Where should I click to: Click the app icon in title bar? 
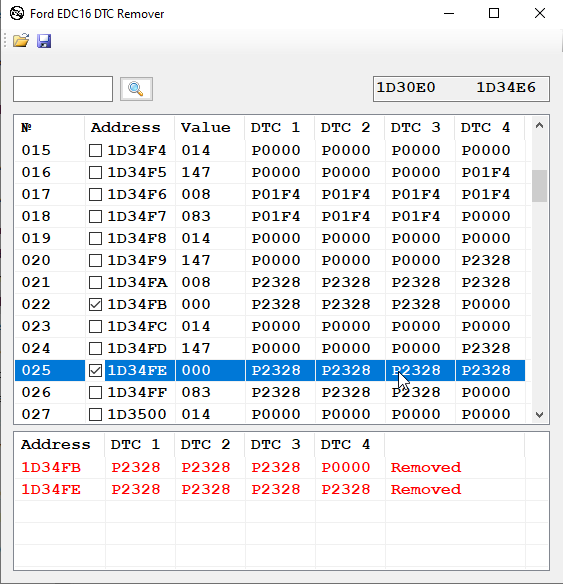point(17,14)
